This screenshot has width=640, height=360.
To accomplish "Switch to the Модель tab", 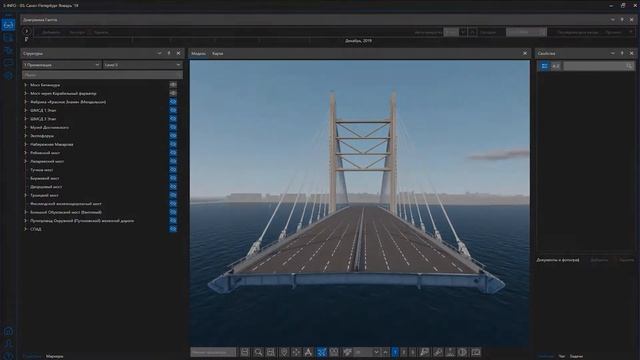I will tap(199, 53).
